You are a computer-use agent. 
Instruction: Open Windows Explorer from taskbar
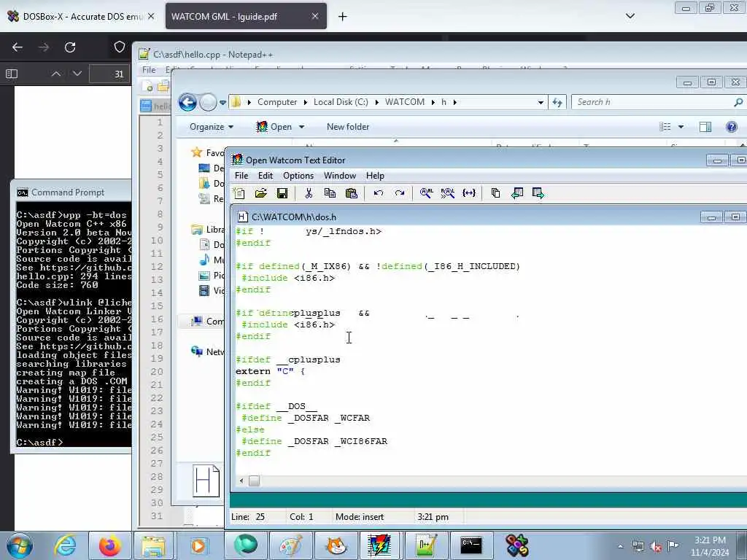click(153, 545)
